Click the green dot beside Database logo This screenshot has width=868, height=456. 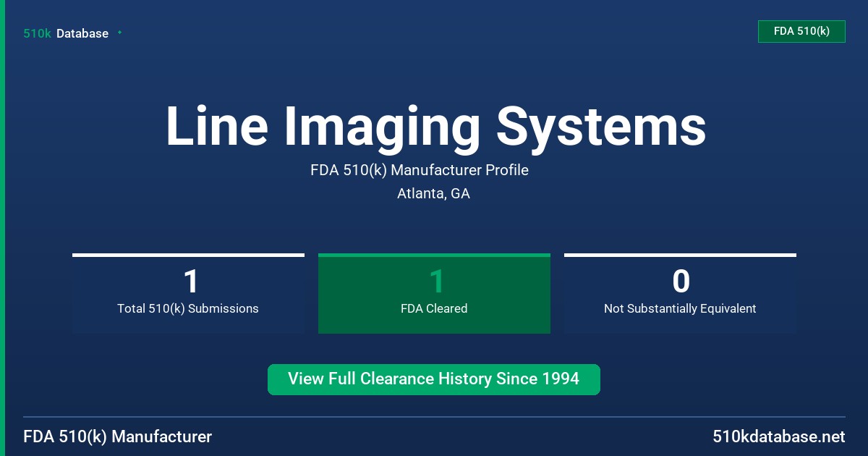point(119,33)
